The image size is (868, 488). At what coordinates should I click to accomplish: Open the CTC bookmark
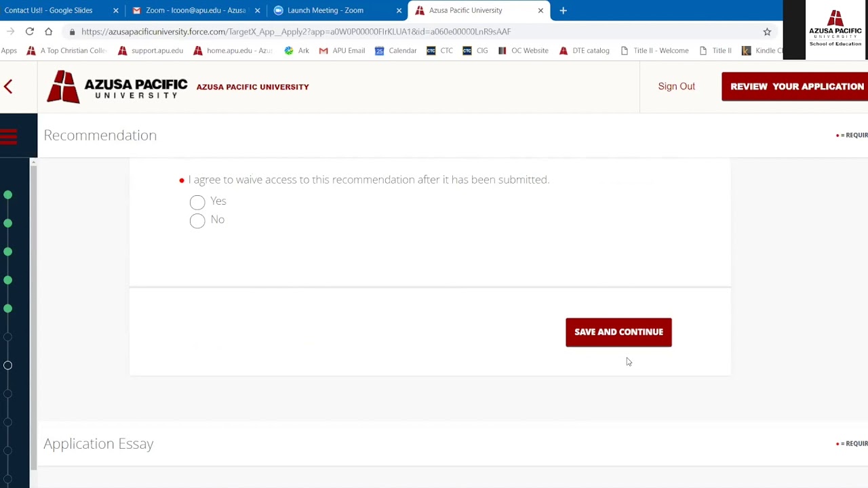click(x=439, y=50)
